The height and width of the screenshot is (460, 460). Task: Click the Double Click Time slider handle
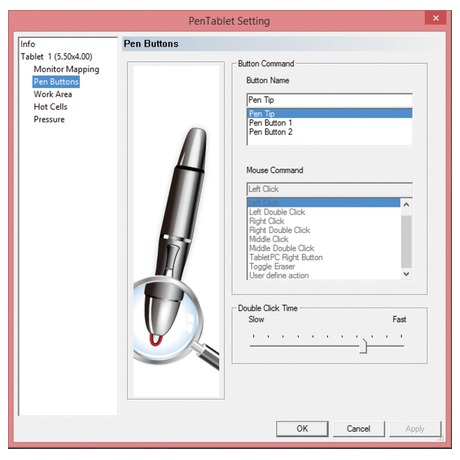click(363, 346)
